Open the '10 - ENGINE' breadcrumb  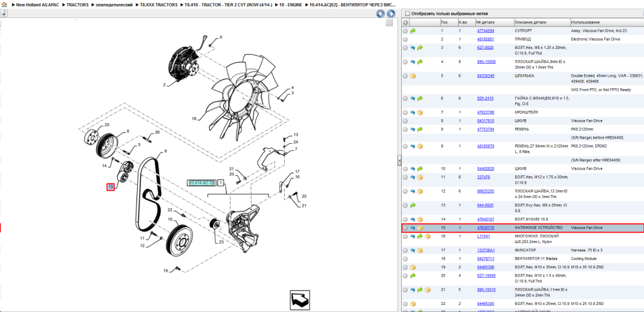[x=291, y=5]
